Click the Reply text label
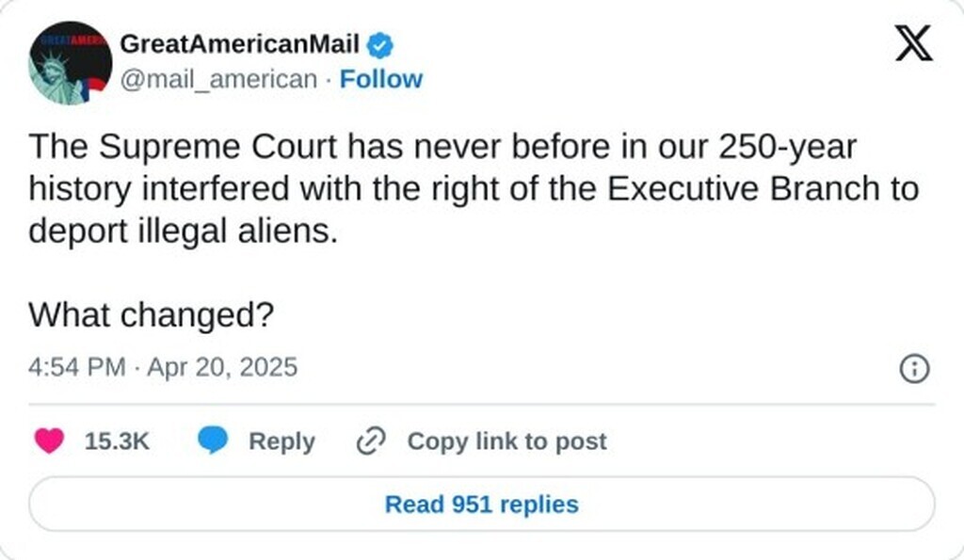The width and height of the screenshot is (964, 560). pyautogui.click(x=281, y=440)
